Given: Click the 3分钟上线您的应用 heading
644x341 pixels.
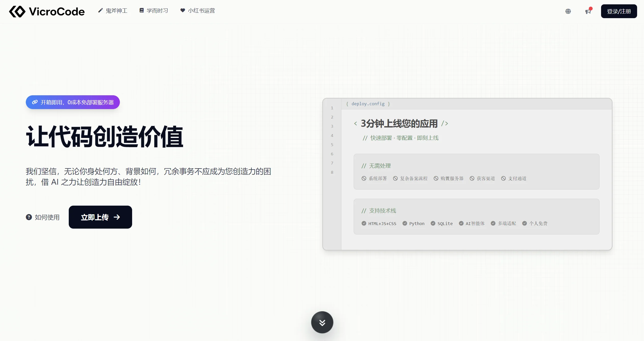Looking at the screenshot, I should pyautogui.click(x=399, y=124).
